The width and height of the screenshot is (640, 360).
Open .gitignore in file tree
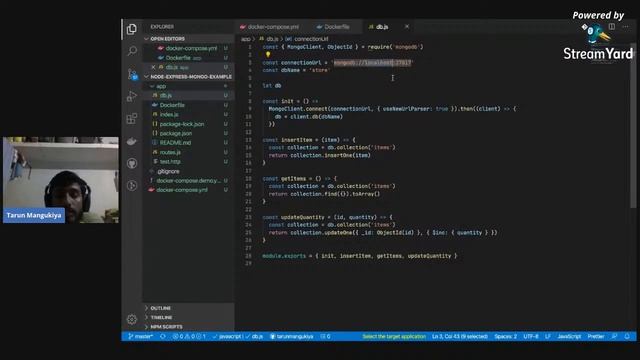tap(168, 171)
